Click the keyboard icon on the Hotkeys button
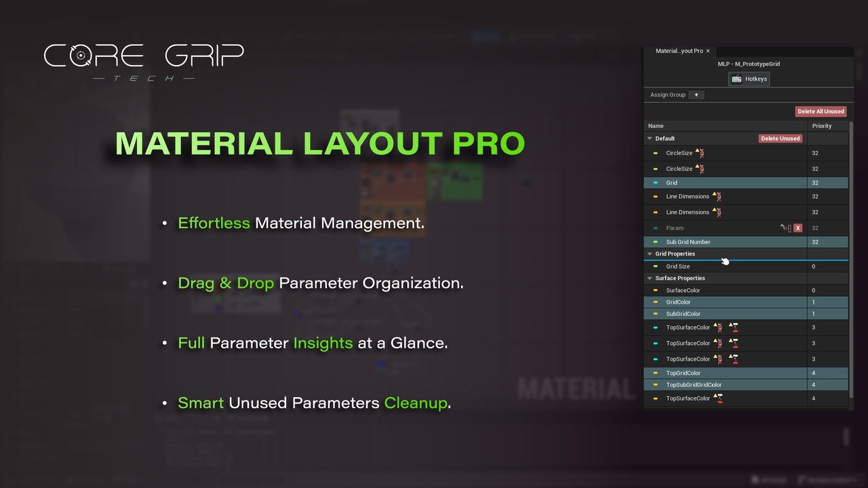This screenshot has height=488, width=868. (736, 79)
